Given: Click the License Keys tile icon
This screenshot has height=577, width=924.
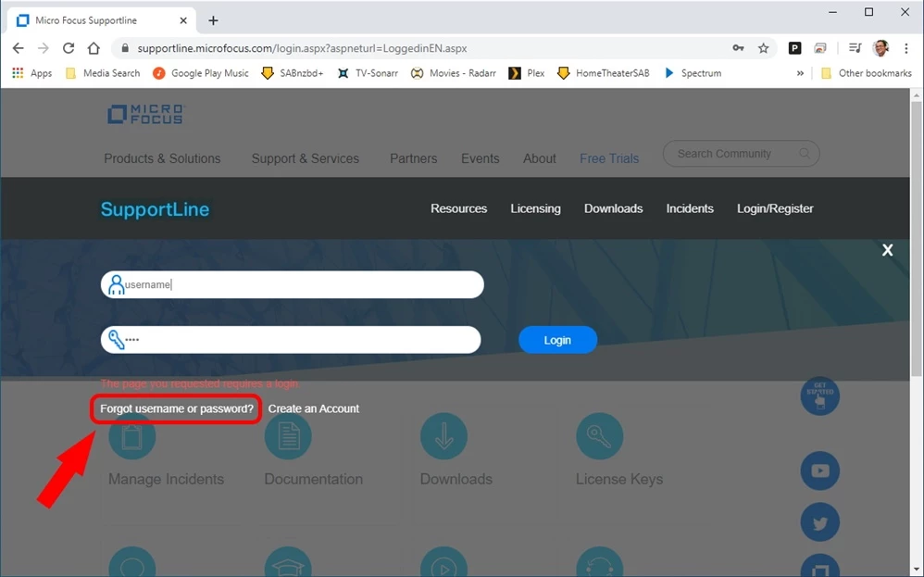Looking at the screenshot, I should pos(599,436).
